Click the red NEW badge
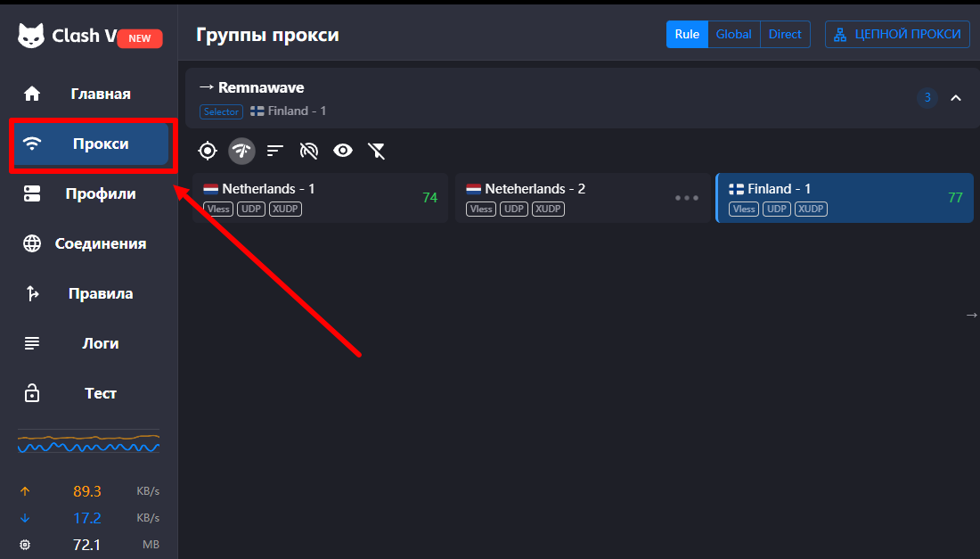Screen dimensions: 980x559 (x=139, y=38)
